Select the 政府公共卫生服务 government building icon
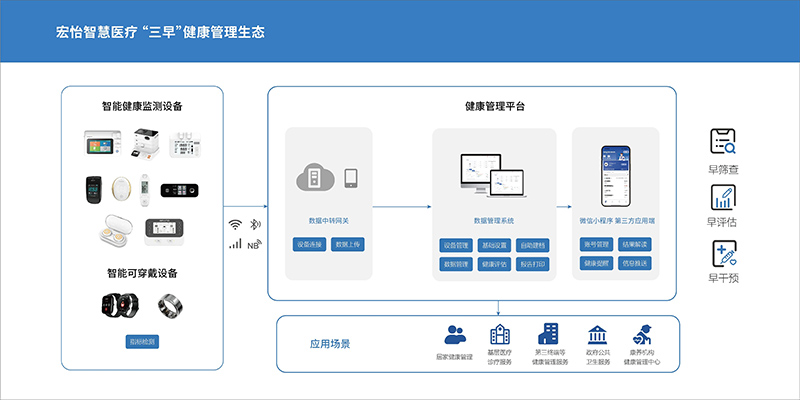The image size is (800, 400). (x=596, y=334)
